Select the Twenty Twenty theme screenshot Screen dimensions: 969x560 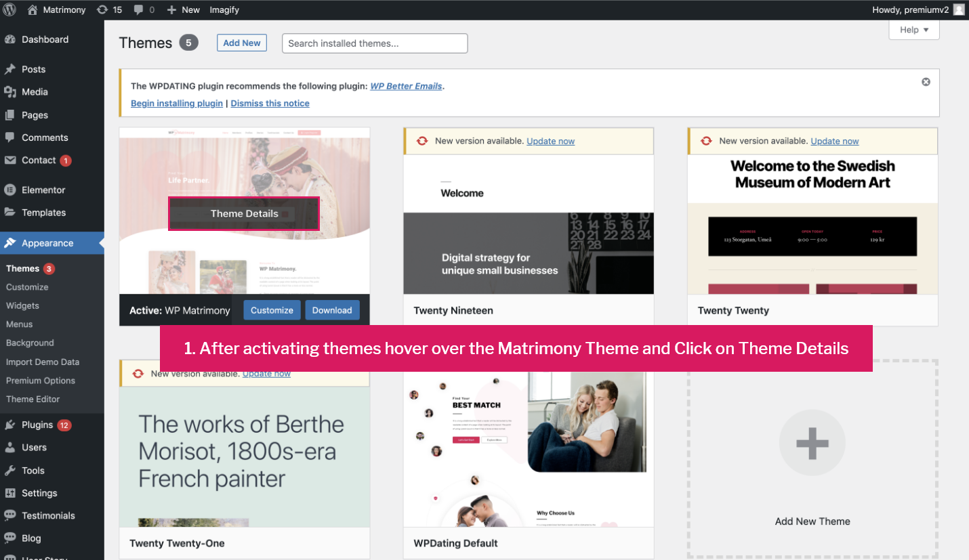coord(812,224)
